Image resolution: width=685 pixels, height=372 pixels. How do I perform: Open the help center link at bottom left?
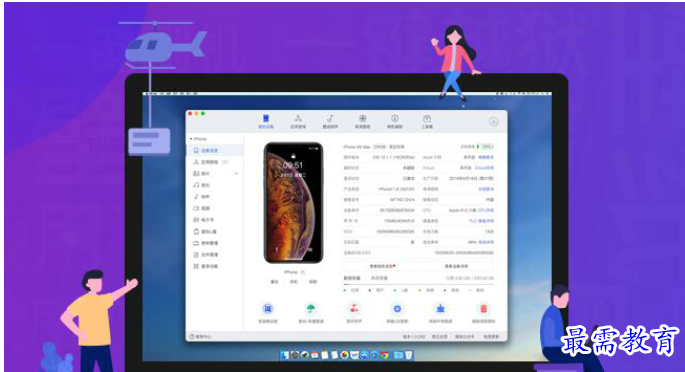coord(201,337)
